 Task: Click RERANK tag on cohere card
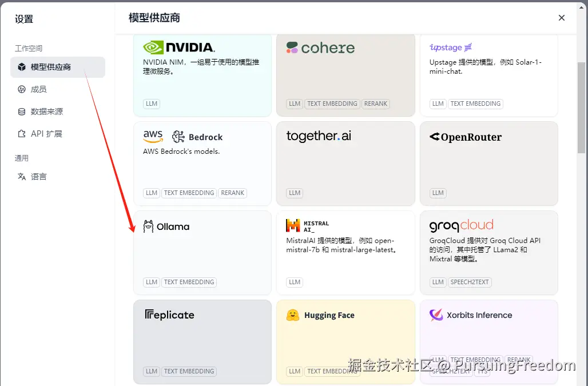376,104
